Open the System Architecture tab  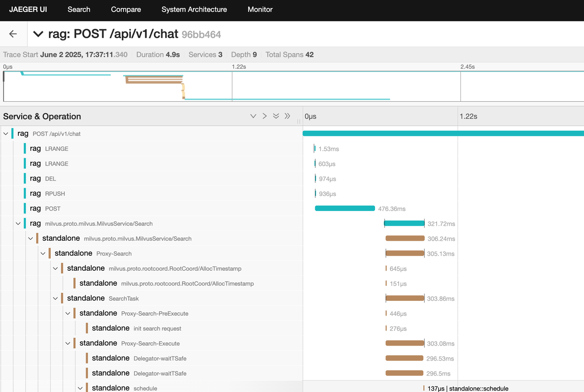pyautogui.click(x=194, y=9)
